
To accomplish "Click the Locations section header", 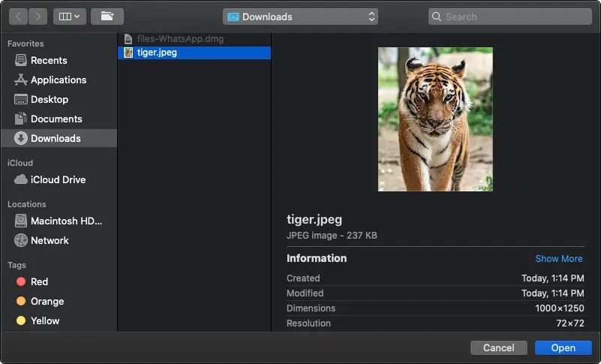I will click(x=27, y=204).
